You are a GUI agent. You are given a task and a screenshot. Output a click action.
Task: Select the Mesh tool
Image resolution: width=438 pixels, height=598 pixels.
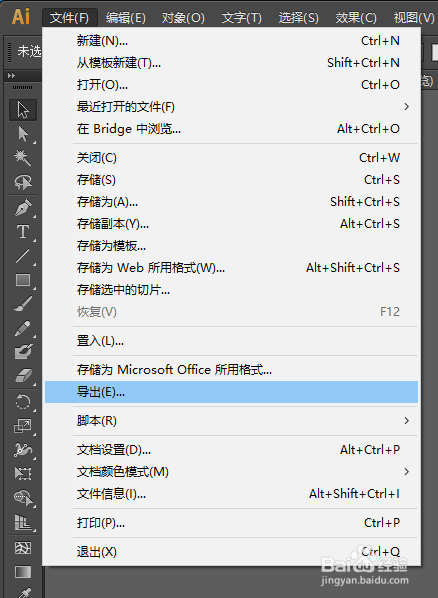23,548
